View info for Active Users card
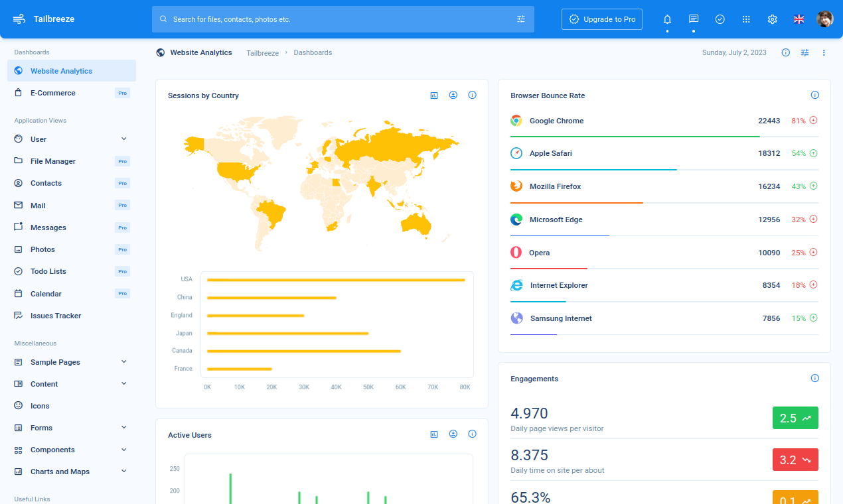Screen dimensions: 843x504 [473, 434]
